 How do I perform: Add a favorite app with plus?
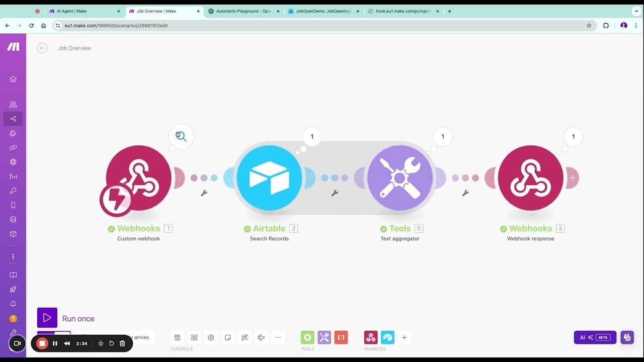404,337
